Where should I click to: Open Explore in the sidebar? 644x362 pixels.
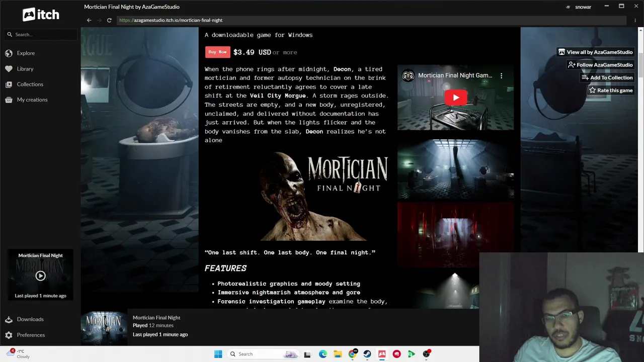(26, 53)
